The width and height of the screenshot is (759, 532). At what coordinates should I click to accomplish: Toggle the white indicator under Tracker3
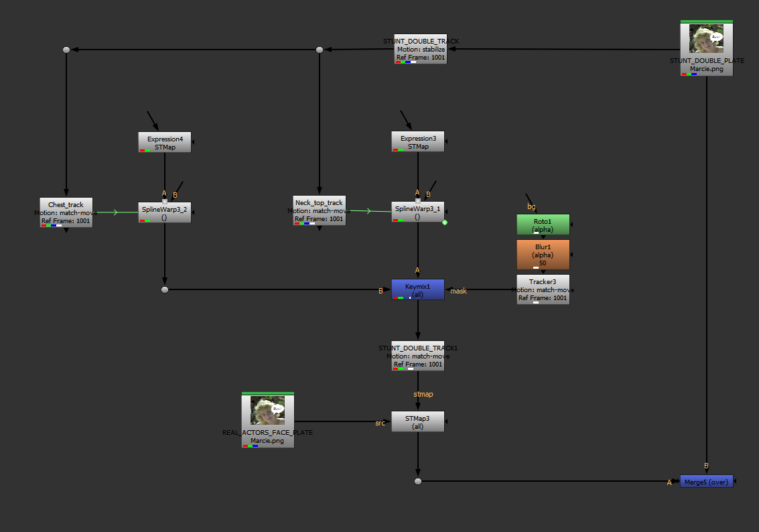click(536, 303)
